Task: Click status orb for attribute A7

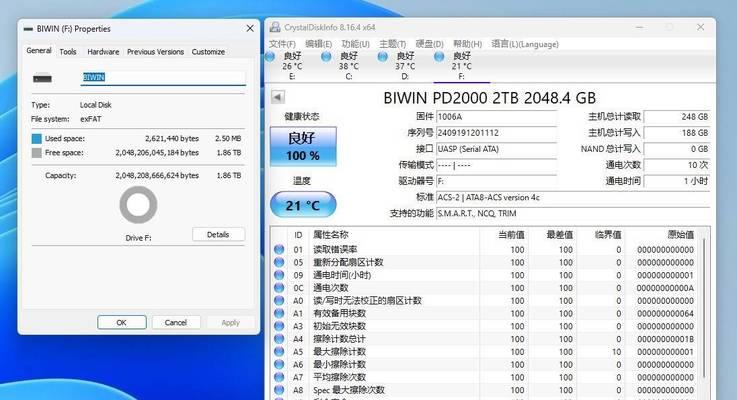Action: tap(279, 376)
